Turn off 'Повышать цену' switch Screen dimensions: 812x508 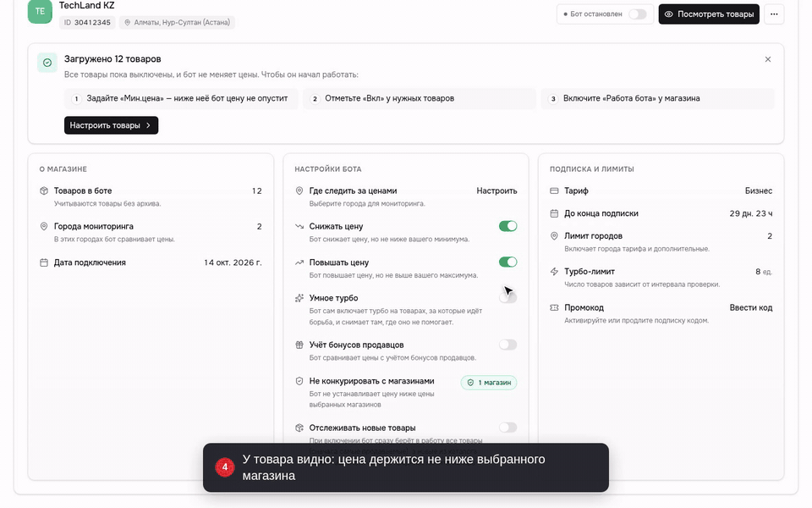point(508,262)
